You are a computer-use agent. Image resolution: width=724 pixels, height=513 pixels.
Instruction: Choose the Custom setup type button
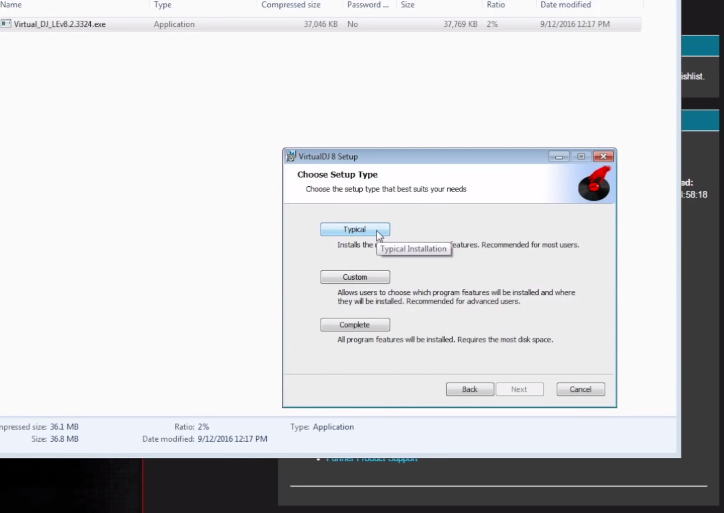pos(355,277)
